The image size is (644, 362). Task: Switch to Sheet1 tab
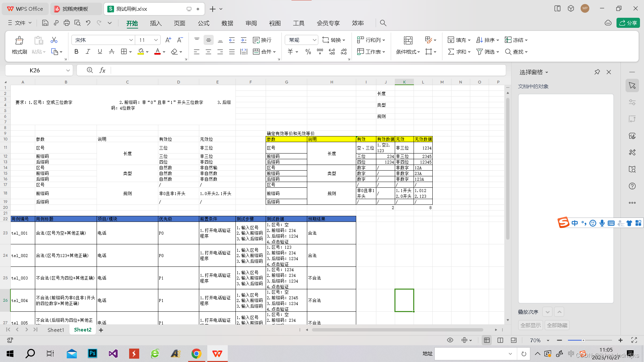coord(56,330)
